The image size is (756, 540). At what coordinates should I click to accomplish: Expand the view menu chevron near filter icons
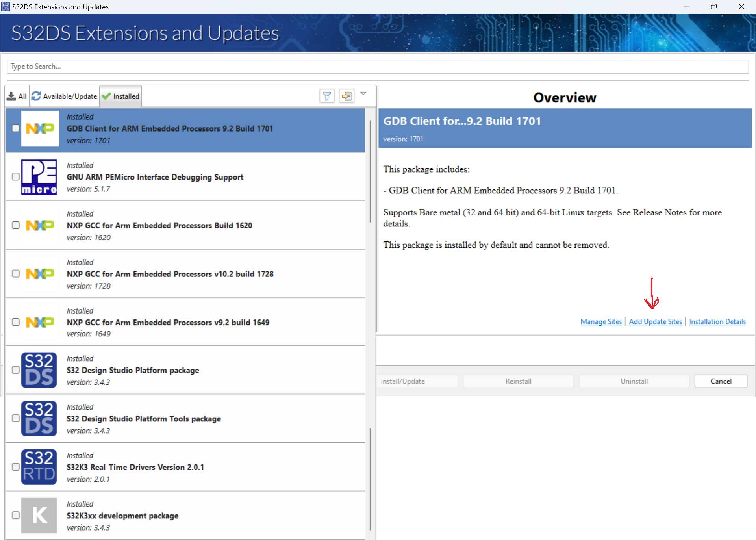363,93
